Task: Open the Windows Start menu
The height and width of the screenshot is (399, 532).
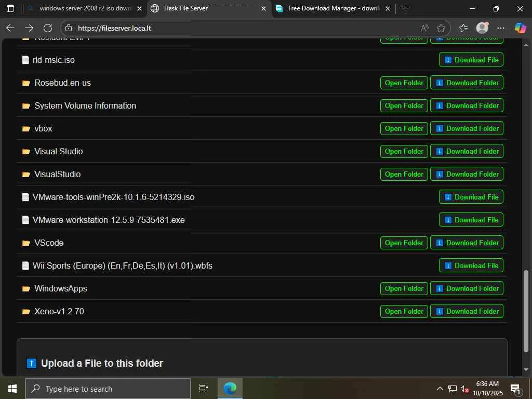Action: pyautogui.click(x=12, y=389)
